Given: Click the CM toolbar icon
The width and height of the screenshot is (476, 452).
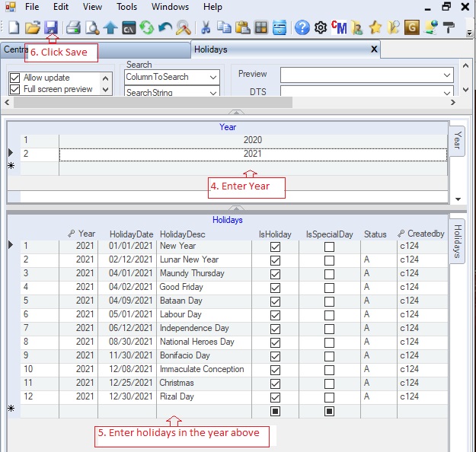Looking at the screenshot, I should click(339, 27).
